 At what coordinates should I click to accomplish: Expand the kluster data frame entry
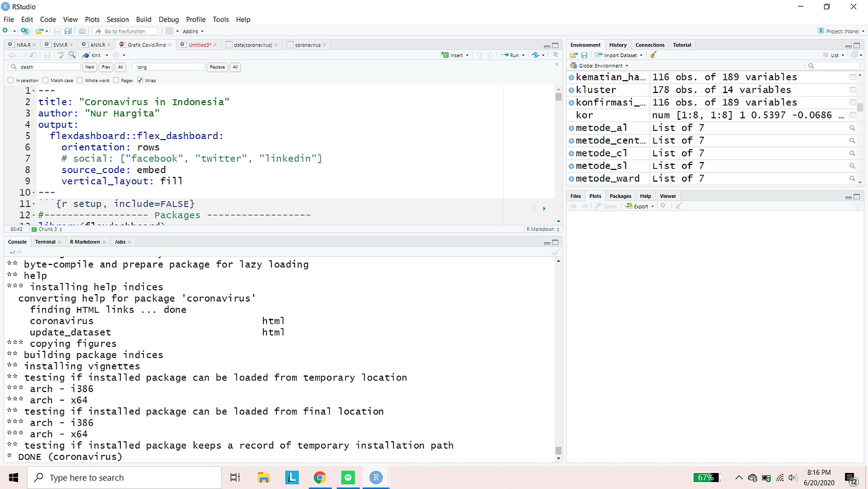click(x=571, y=90)
